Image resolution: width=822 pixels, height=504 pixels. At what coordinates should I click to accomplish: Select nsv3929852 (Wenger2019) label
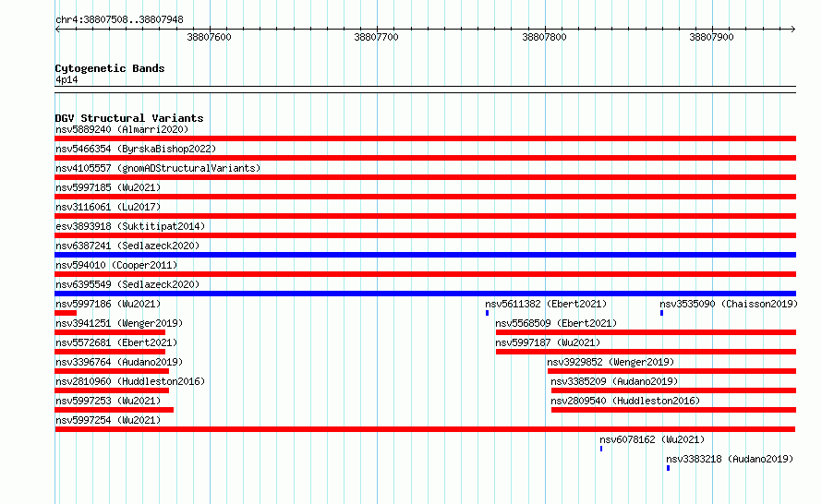coord(610,362)
